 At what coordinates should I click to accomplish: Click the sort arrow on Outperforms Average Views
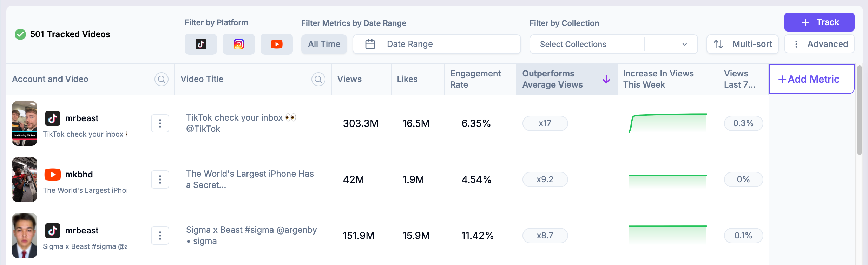pos(606,79)
